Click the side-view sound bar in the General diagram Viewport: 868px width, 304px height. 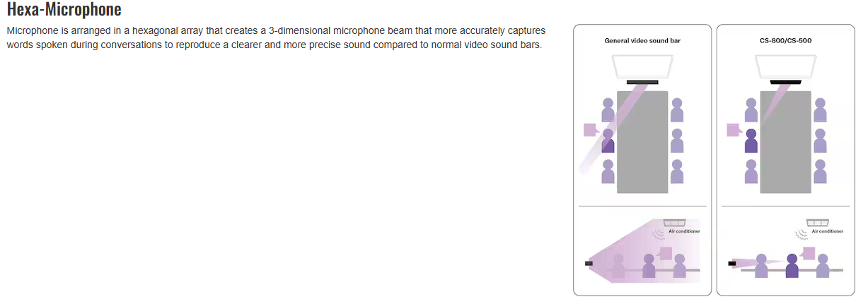[x=589, y=264]
